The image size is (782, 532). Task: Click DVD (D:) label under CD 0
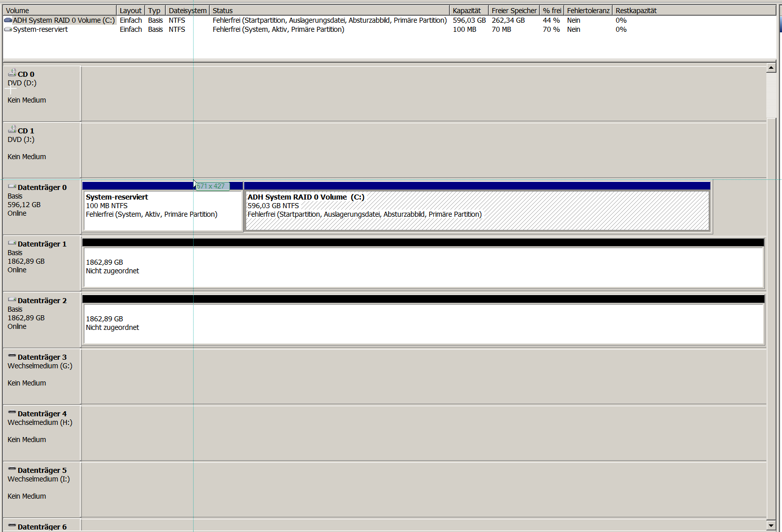(22, 83)
